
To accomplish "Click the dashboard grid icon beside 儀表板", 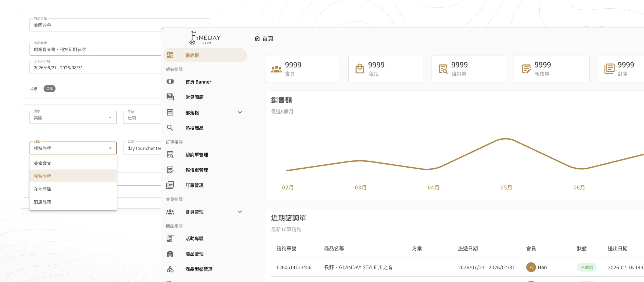I will tap(170, 55).
